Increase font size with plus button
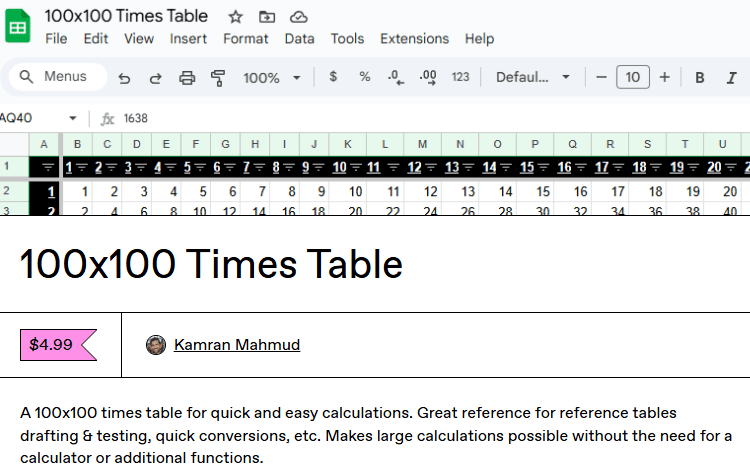 coord(664,77)
